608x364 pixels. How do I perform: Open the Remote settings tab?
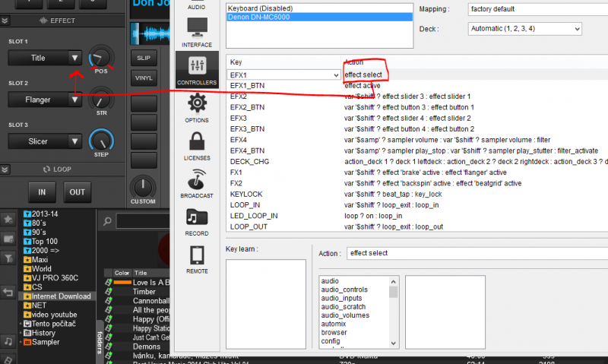point(197,259)
